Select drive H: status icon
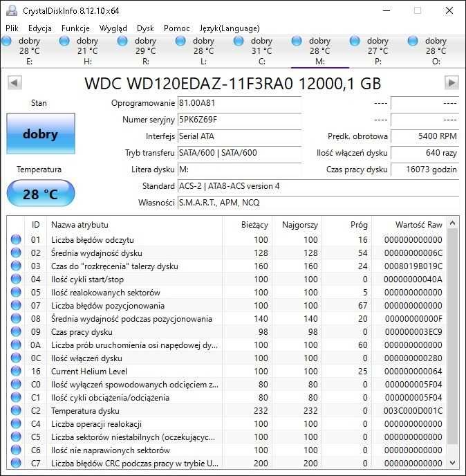The image size is (466, 476). (x=64, y=41)
